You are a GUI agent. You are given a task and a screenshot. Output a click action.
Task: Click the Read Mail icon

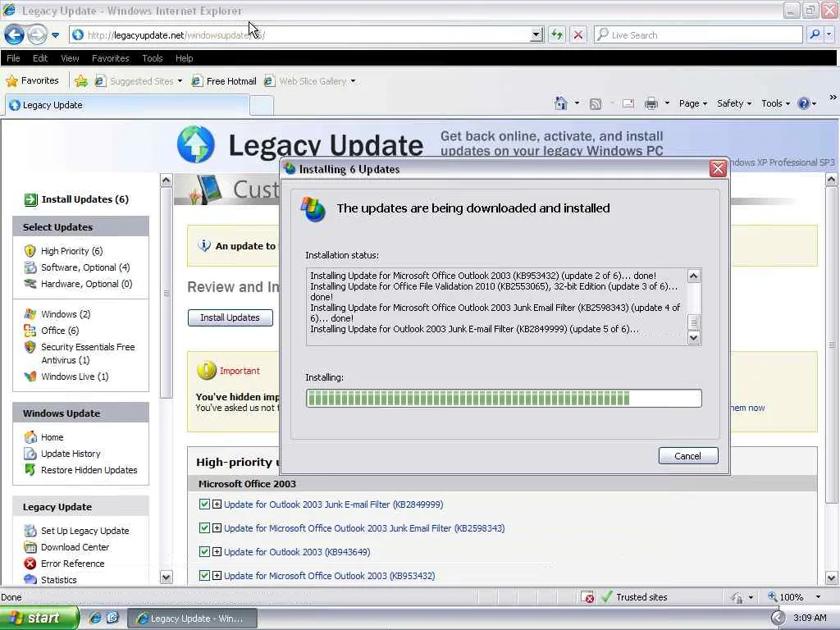coord(628,104)
